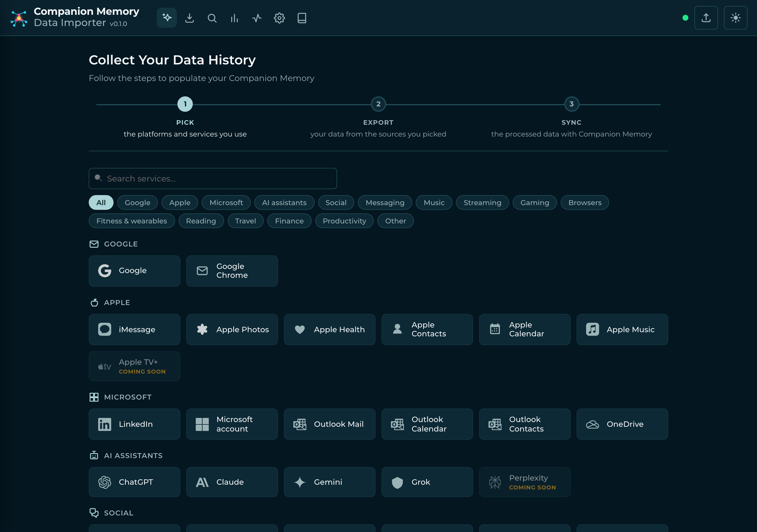Select the Apple Contacts card
The width and height of the screenshot is (757, 532).
[427, 330]
